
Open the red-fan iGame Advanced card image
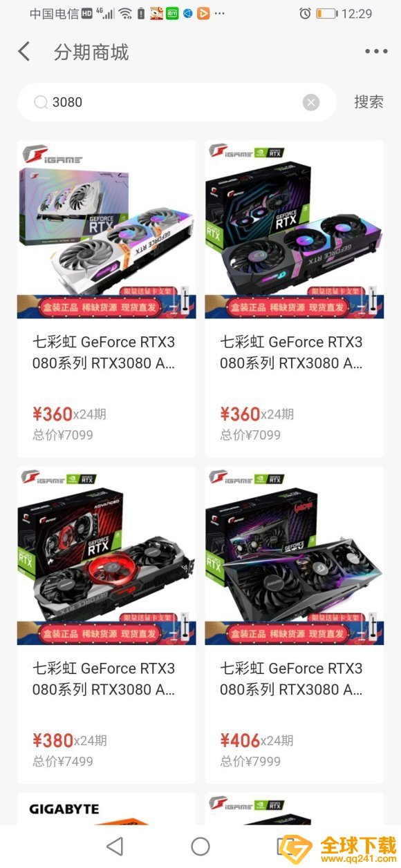click(x=106, y=555)
